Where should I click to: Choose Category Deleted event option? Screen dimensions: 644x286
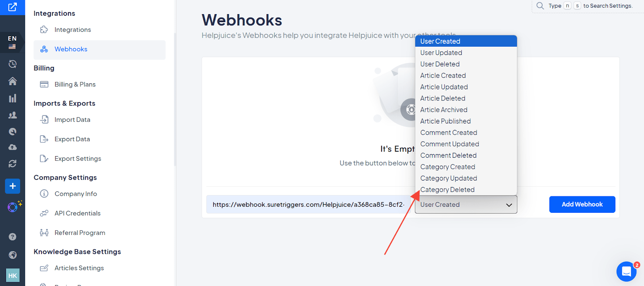click(x=466, y=189)
